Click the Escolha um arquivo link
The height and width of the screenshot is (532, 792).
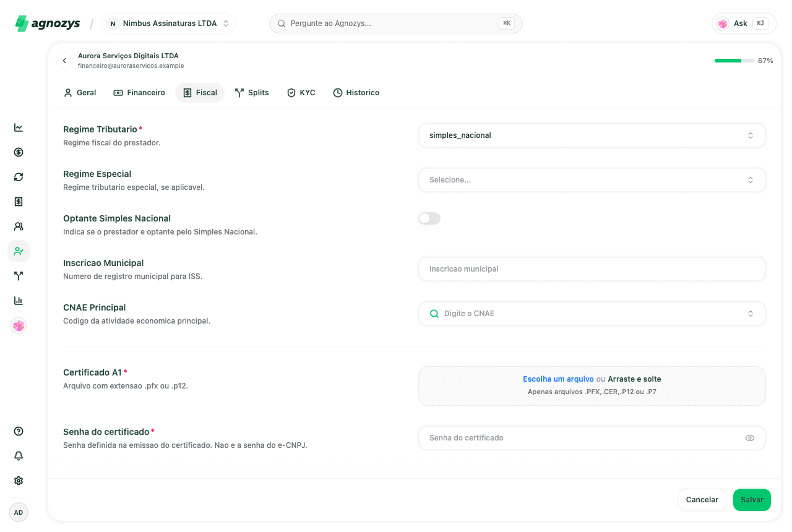558,379
